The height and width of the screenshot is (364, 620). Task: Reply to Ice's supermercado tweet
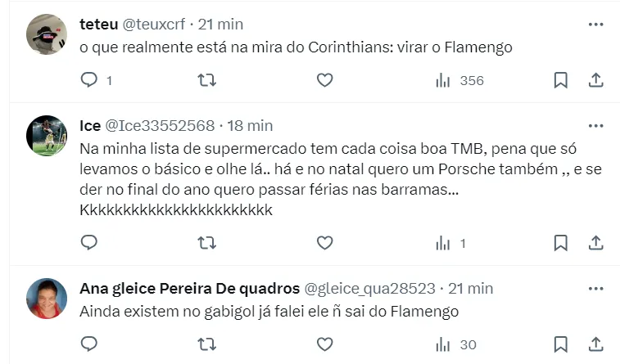click(89, 243)
